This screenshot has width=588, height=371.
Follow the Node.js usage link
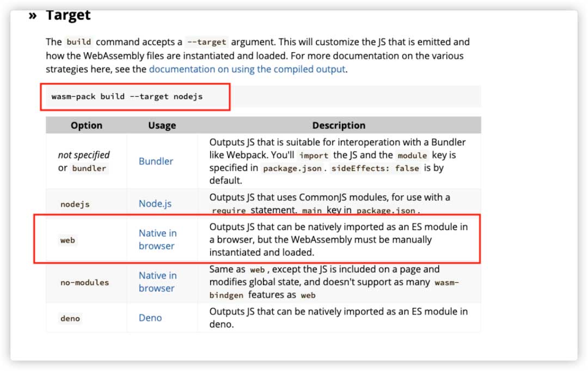click(155, 203)
